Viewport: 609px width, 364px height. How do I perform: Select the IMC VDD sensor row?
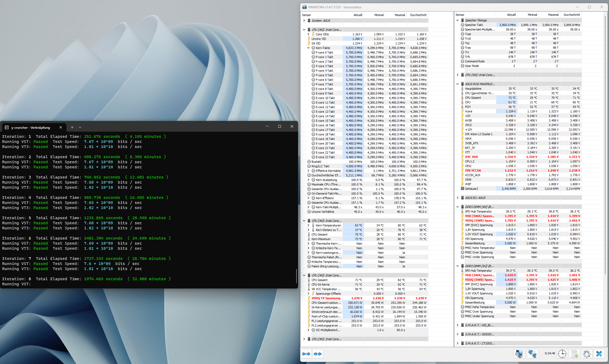click(471, 157)
